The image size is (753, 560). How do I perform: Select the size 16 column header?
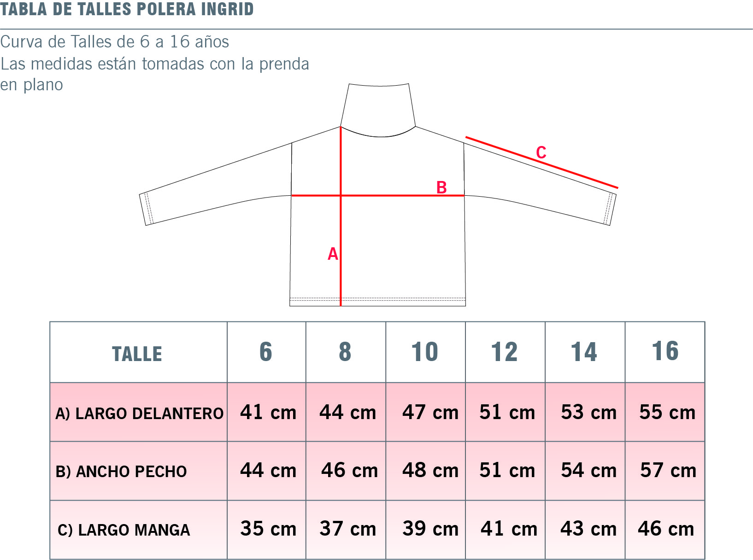pos(665,351)
